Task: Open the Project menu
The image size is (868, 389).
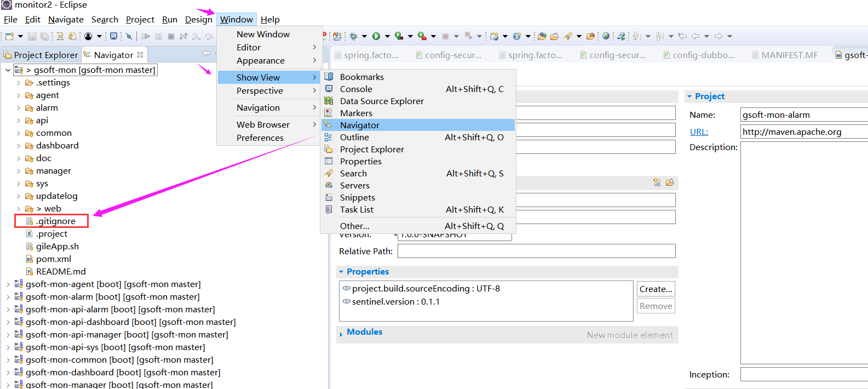Action: pos(140,19)
